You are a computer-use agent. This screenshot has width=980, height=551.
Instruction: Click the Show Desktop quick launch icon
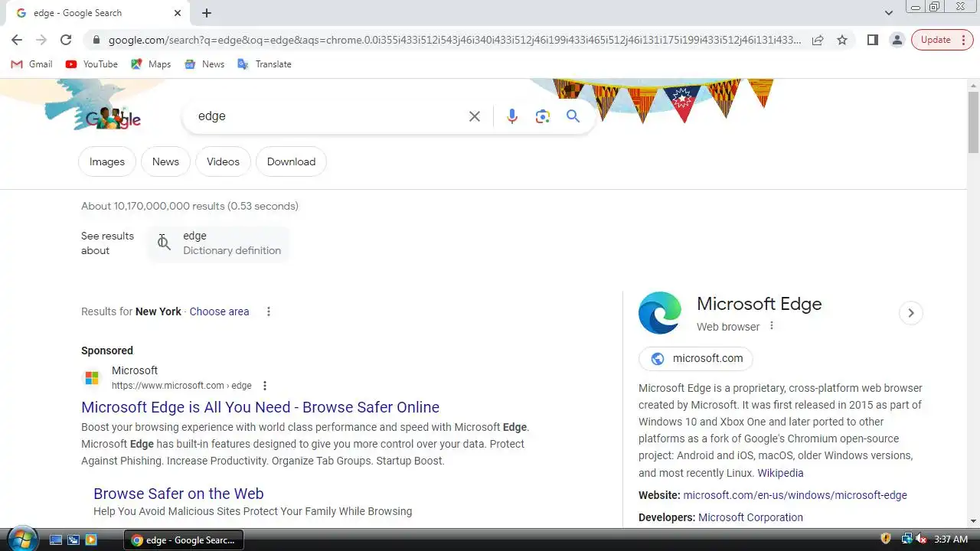tap(56, 540)
